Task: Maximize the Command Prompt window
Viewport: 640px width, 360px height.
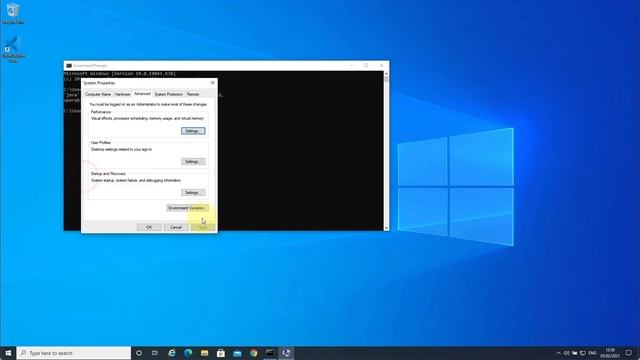Action: (x=366, y=66)
